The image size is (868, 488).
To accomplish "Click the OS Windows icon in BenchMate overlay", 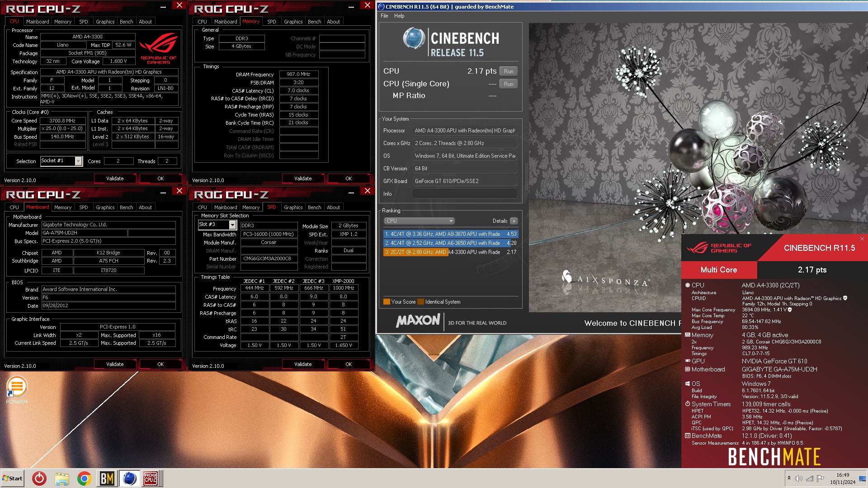I will pyautogui.click(x=688, y=384).
